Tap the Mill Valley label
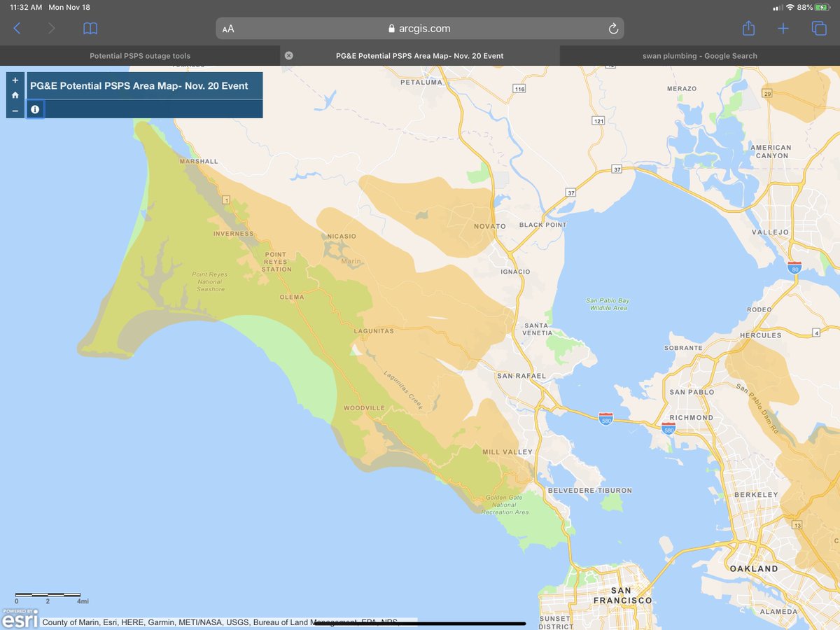Viewport: 840px width, 630px height. point(507,452)
